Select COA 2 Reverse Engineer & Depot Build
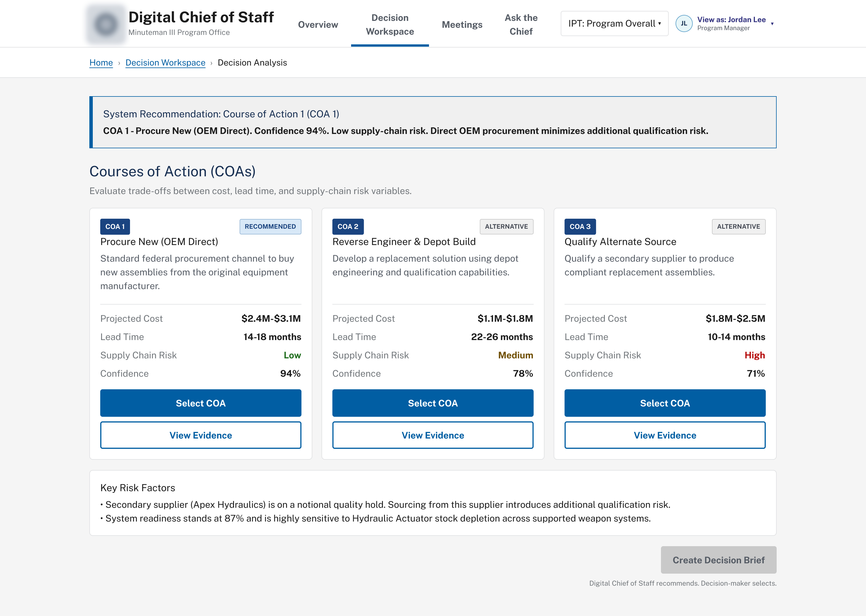This screenshot has width=866, height=616. coord(433,403)
